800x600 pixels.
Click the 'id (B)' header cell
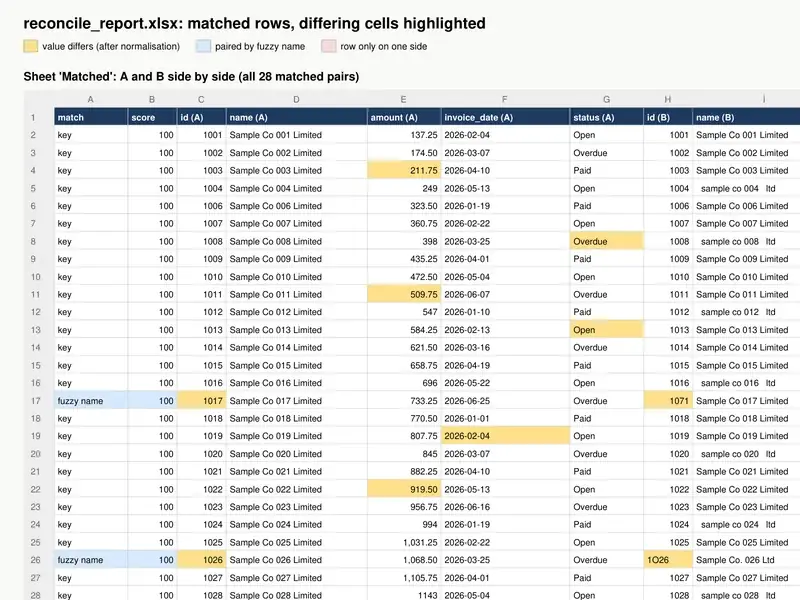click(x=668, y=117)
